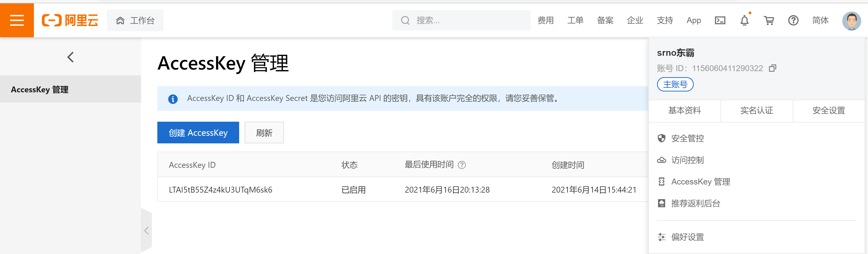Switch language via 简体
This screenshot has height=254, width=868.
(820, 21)
